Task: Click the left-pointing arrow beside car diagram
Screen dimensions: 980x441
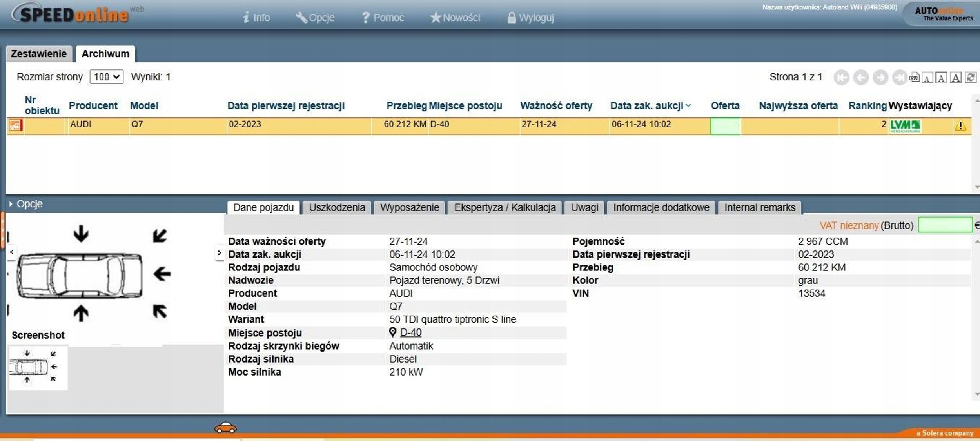Action: [x=162, y=274]
